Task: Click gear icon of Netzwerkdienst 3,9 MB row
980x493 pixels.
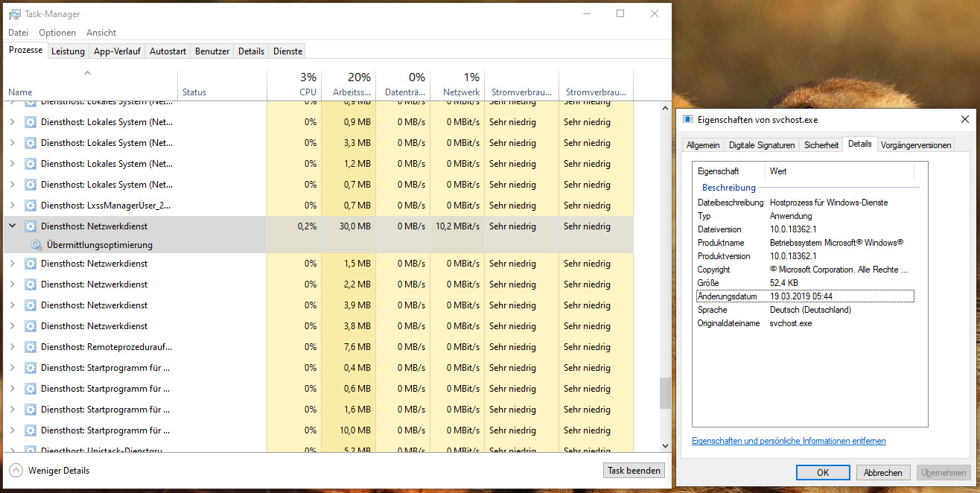Action: (31, 305)
